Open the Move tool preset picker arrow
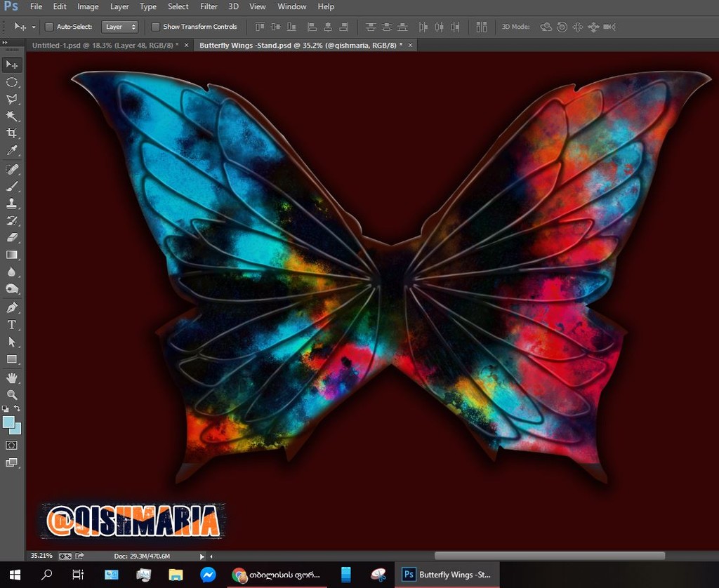 coord(34,27)
